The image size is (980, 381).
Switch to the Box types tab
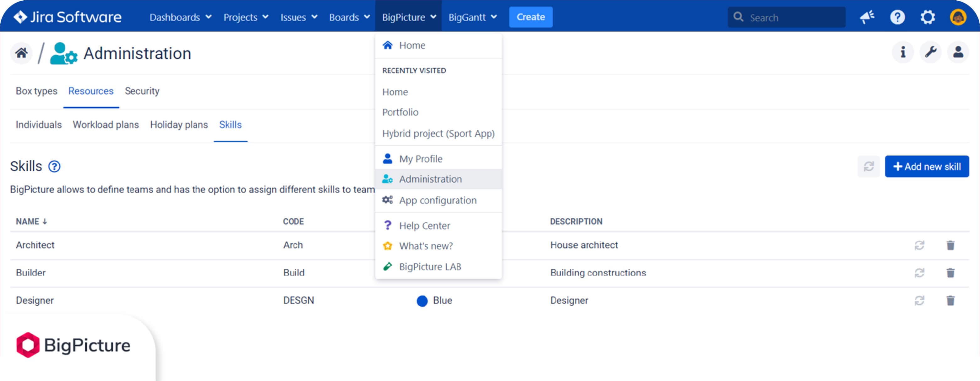tap(36, 91)
